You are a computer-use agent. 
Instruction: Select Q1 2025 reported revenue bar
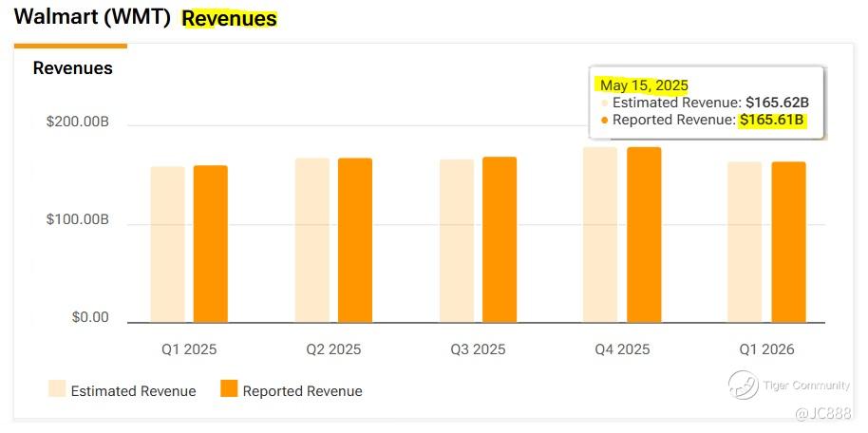[211, 244]
